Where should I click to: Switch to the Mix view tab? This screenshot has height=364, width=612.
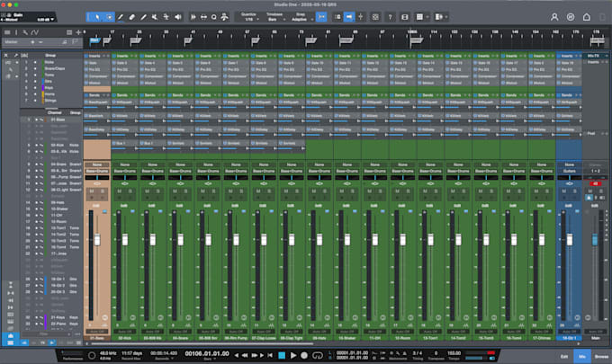pyautogui.click(x=582, y=357)
